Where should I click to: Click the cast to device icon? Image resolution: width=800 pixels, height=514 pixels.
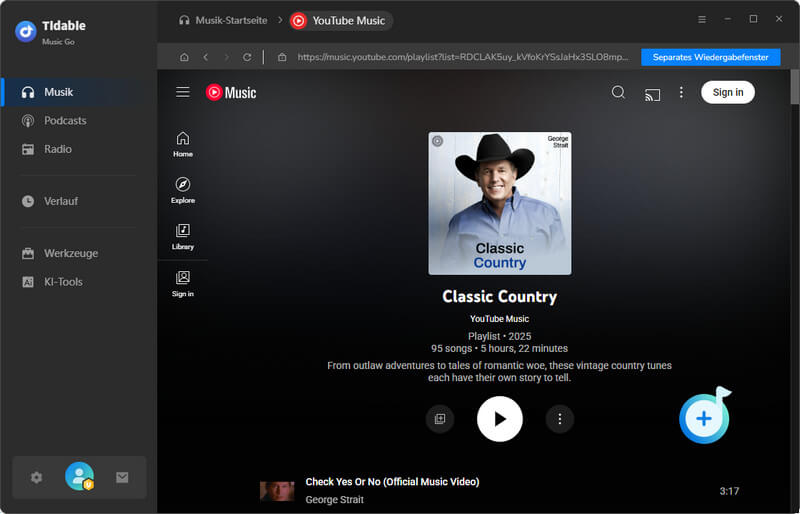(x=652, y=94)
